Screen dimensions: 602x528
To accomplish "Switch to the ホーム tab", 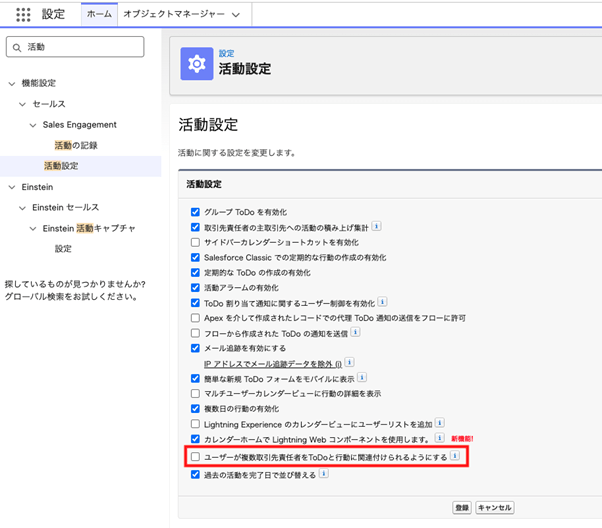I will click(98, 15).
